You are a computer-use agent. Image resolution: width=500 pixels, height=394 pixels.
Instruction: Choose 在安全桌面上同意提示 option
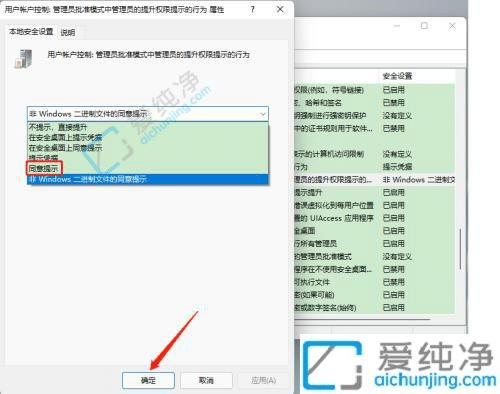(148, 148)
